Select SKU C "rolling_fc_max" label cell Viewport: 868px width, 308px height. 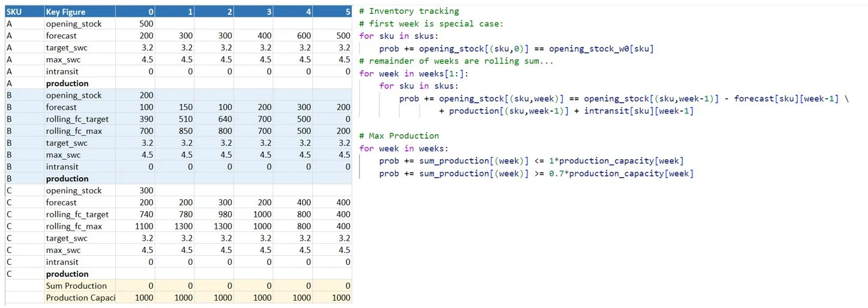[x=80, y=226]
